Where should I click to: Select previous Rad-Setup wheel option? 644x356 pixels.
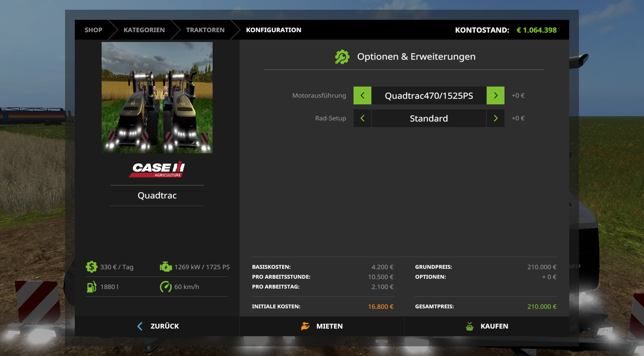pos(362,118)
